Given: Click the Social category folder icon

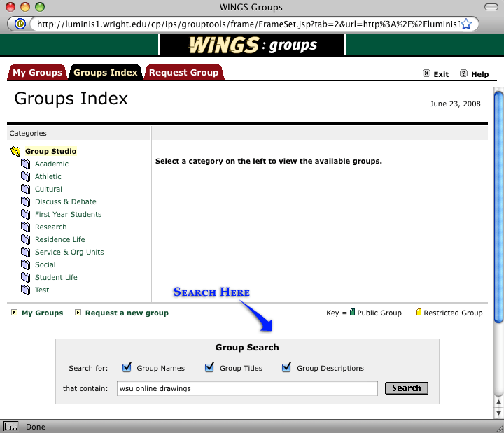Looking at the screenshot, I should [x=25, y=265].
